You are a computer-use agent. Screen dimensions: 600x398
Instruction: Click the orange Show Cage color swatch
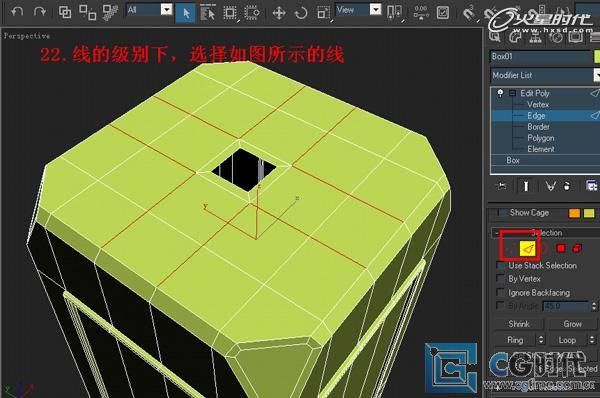coord(574,213)
